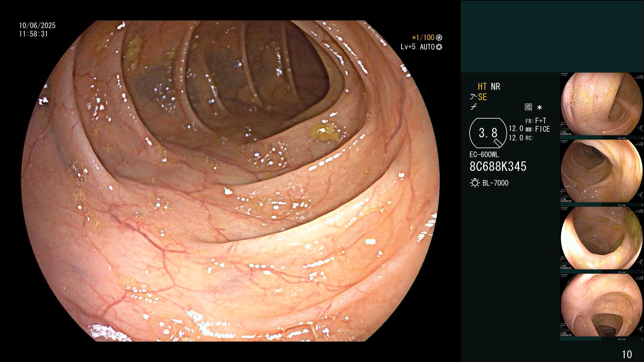
Task: Click the image counter number 10
Action: click(627, 355)
